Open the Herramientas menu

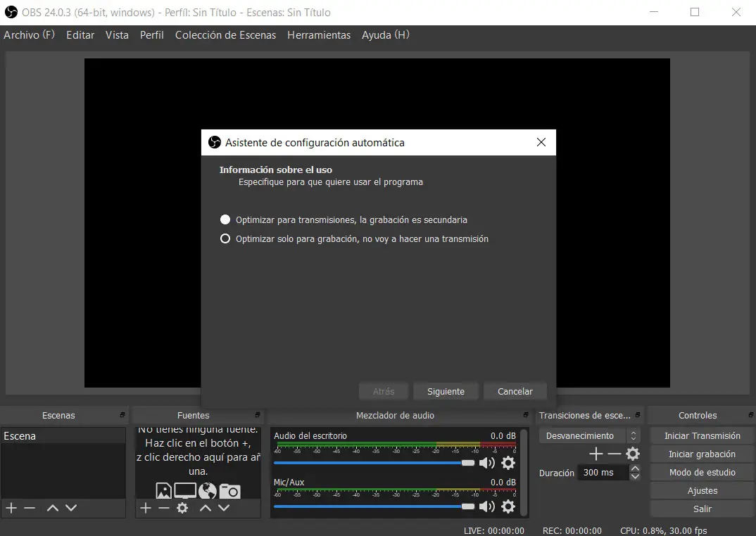319,34
